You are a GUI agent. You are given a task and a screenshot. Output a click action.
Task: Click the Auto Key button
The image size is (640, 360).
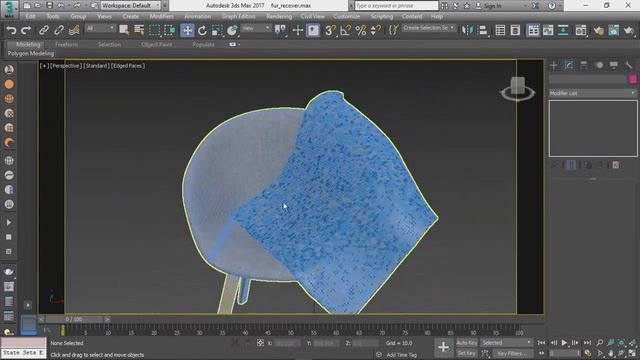coord(467,343)
